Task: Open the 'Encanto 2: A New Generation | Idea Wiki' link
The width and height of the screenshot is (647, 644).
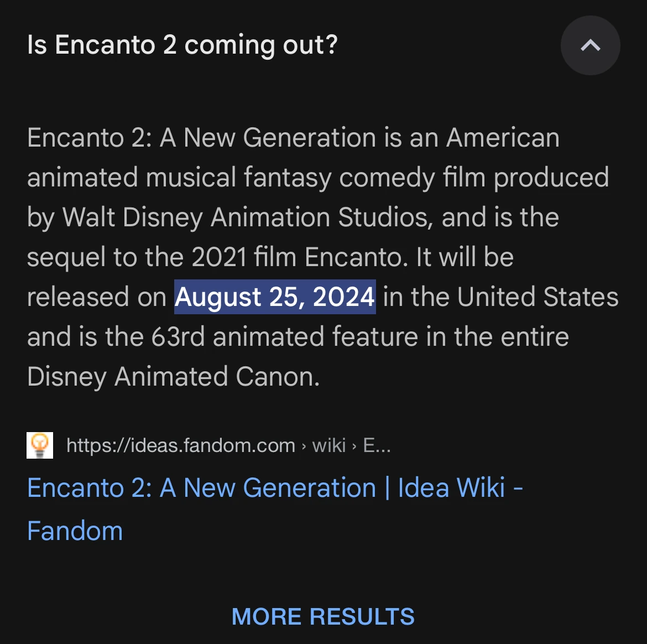Action: pyautogui.click(x=275, y=488)
